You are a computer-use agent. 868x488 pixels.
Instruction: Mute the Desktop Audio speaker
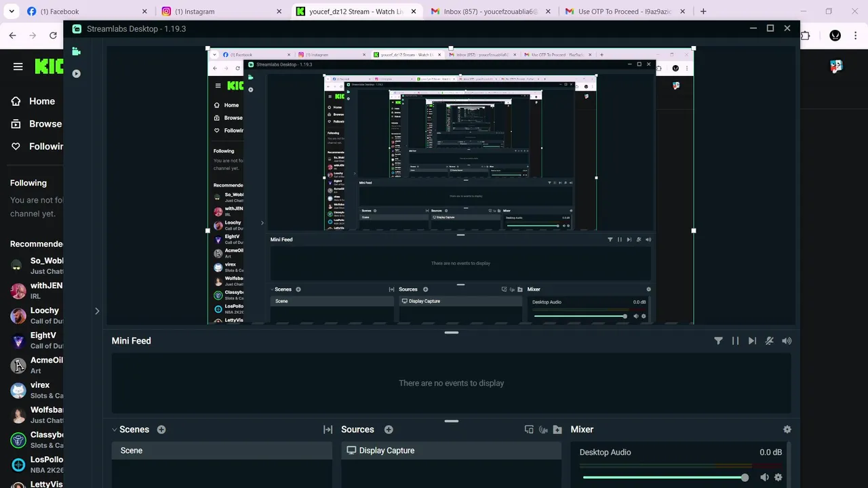pyautogui.click(x=764, y=478)
